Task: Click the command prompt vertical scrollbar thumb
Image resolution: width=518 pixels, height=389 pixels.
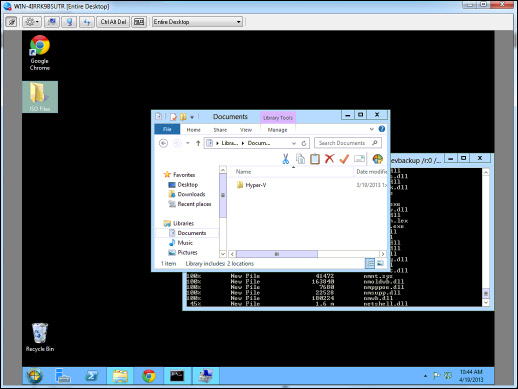Action: pos(486,293)
